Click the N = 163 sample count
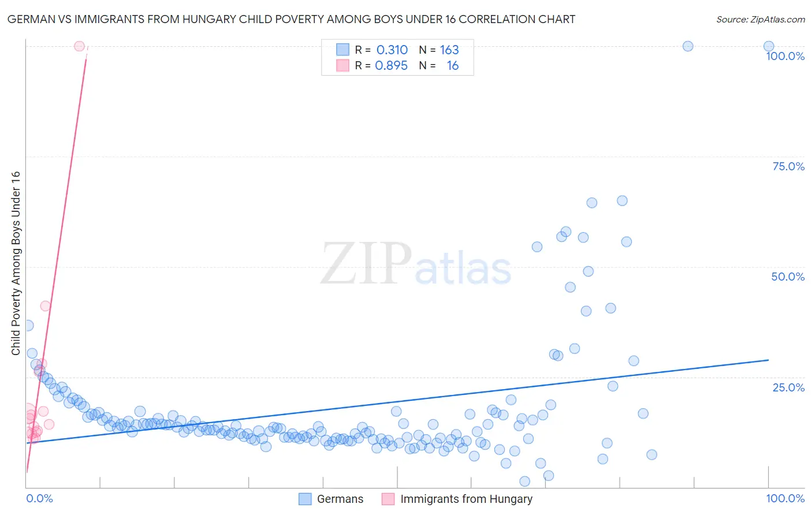This screenshot has width=812, height=515. pyautogui.click(x=439, y=50)
